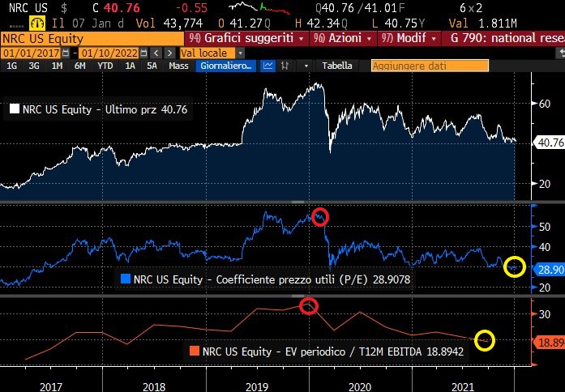Screen dimensions: 565x392
Task: Click the yellow gauge icon beside the date
Action: click(37, 23)
